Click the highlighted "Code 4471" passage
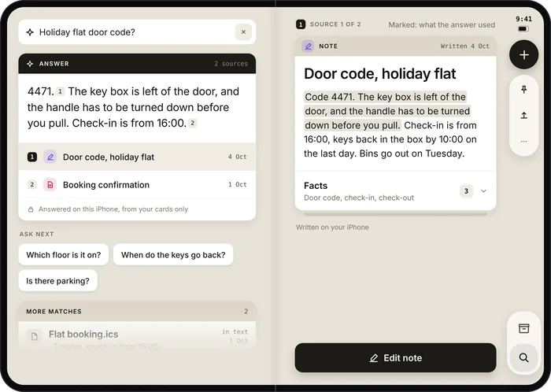 coord(387,111)
